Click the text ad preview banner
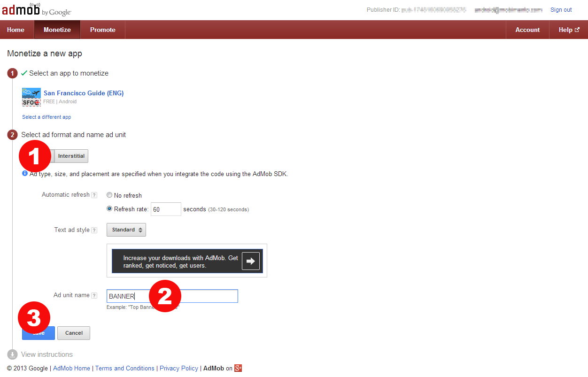588x377 pixels. tap(187, 261)
